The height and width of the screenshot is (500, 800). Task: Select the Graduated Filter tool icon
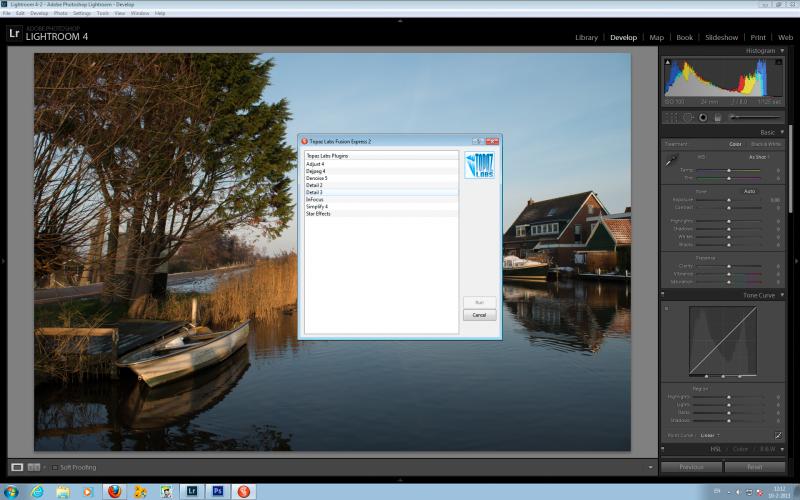[x=717, y=117]
